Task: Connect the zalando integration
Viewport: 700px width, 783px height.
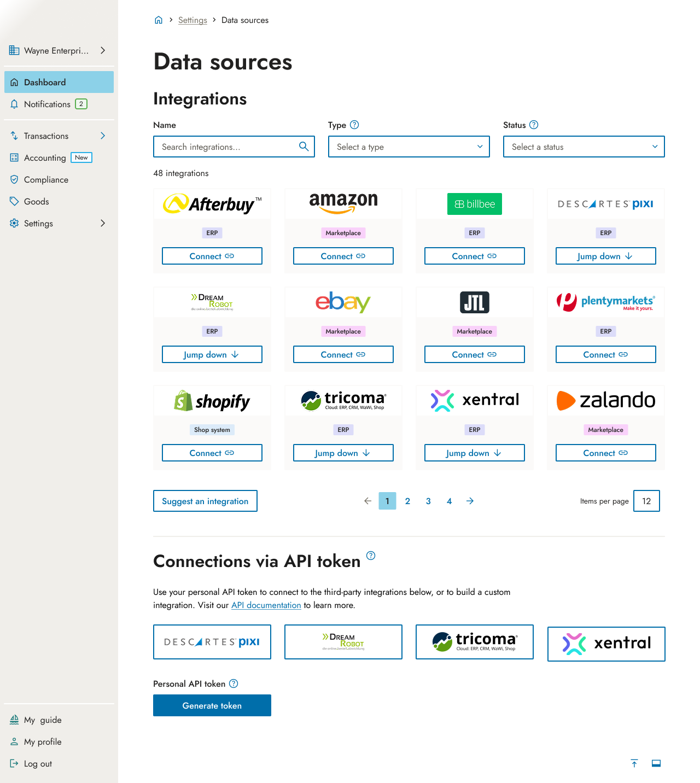Action: tap(606, 453)
